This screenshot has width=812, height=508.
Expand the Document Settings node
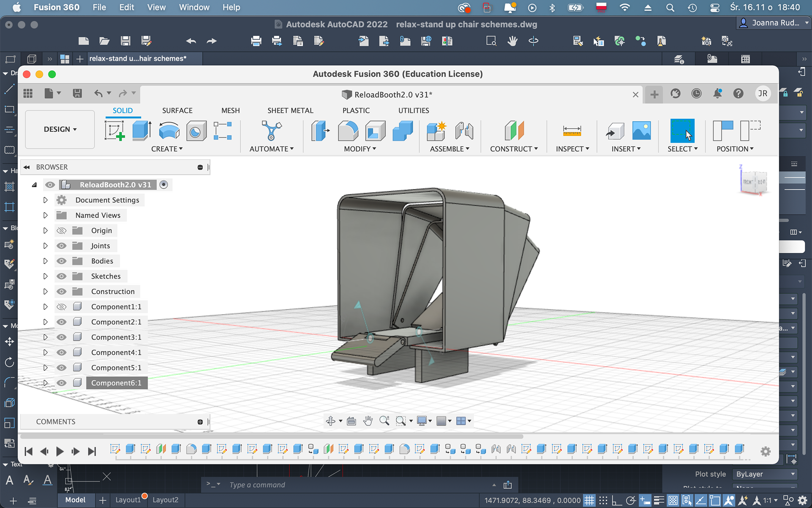(x=45, y=200)
